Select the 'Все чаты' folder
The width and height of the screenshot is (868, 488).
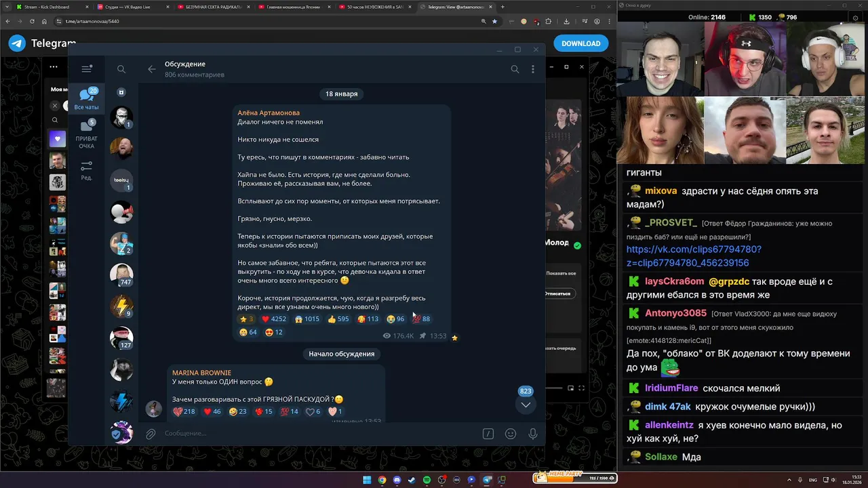[86, 99]
